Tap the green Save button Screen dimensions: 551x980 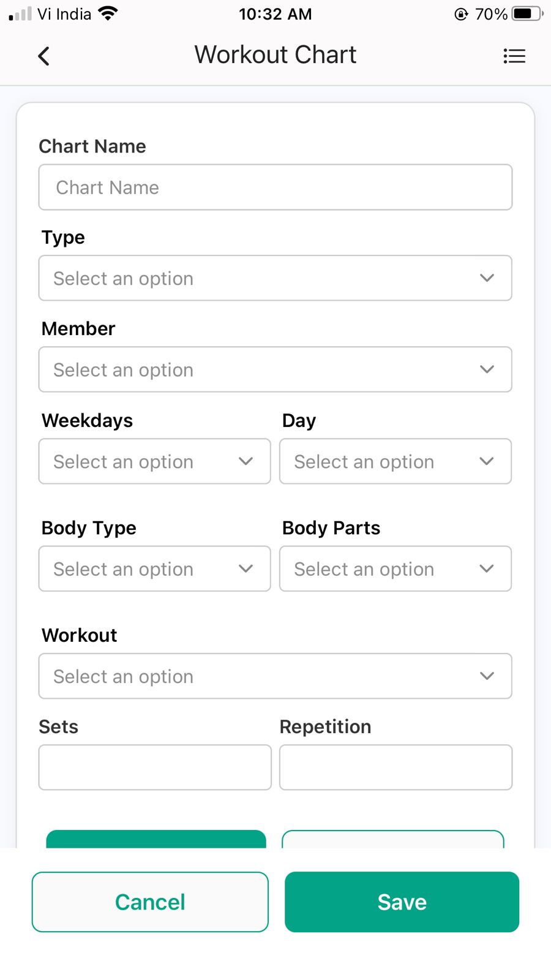(402, 902)
